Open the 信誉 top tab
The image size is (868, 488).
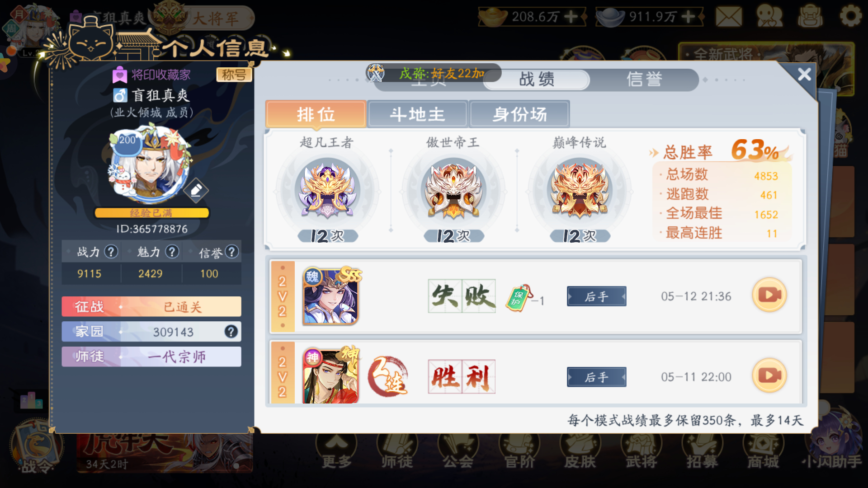(644, 80)
